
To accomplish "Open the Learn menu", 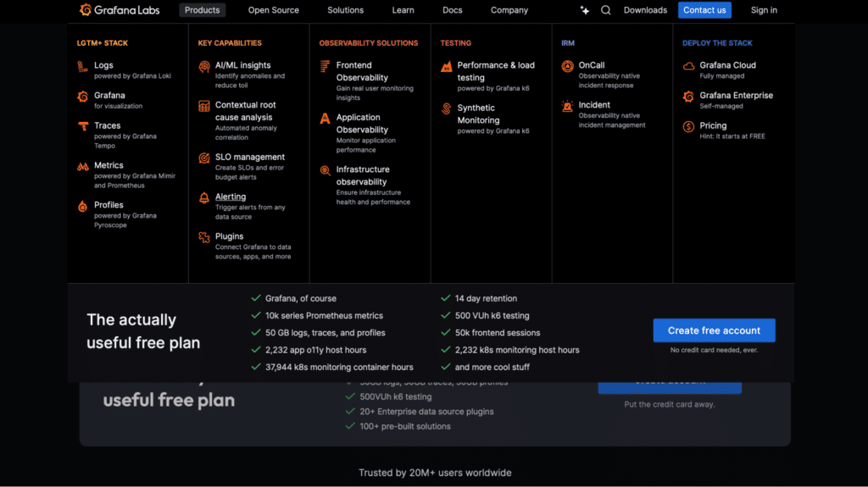I will pyautogui.click(x=403, y=10).
